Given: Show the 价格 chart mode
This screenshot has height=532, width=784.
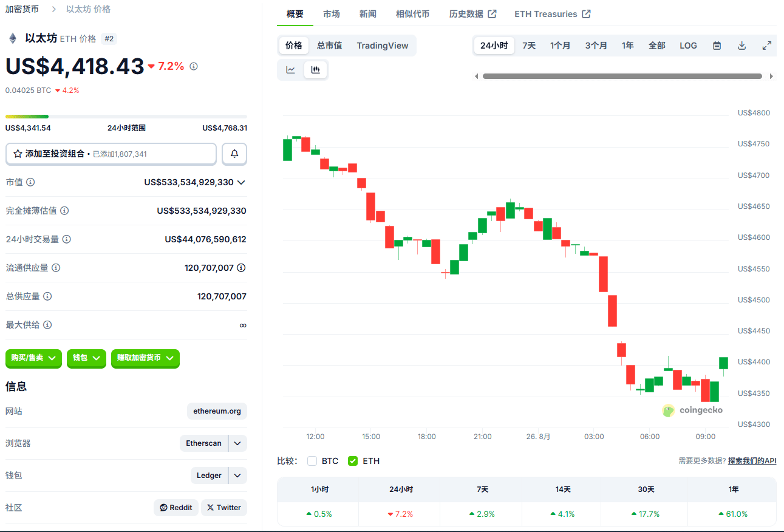Looking at the screenshot, I should click(294, 46).
